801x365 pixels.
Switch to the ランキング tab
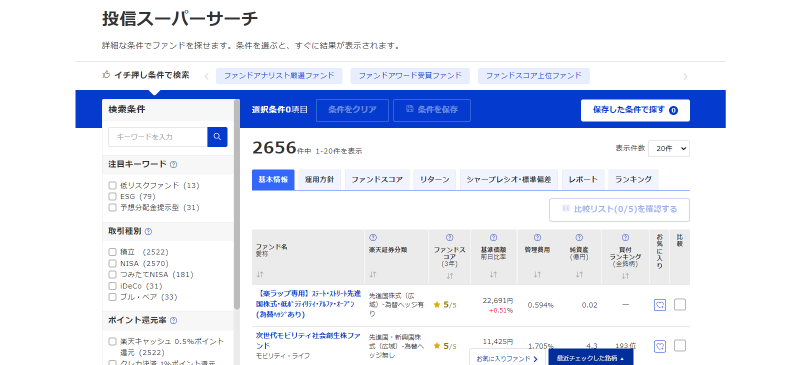pos(633,180)
